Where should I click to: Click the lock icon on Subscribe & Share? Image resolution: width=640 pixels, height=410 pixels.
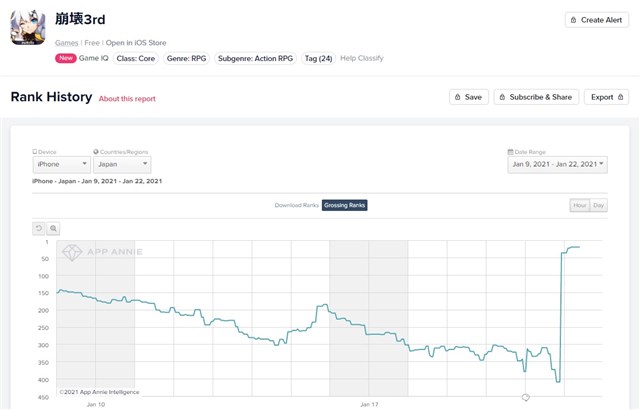coord(502,97)
